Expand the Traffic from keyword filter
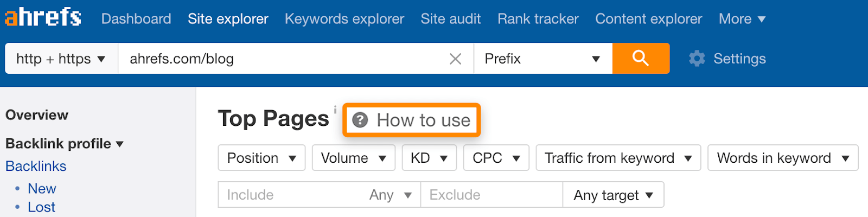 point(618,158)
